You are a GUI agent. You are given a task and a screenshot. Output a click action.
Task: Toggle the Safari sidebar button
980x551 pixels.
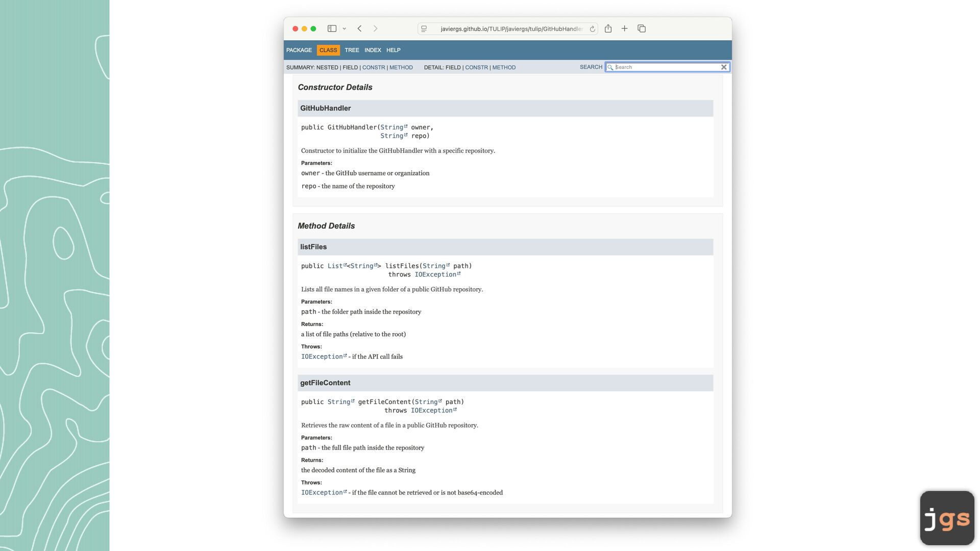pyautogui.click(x=332, y=29)
